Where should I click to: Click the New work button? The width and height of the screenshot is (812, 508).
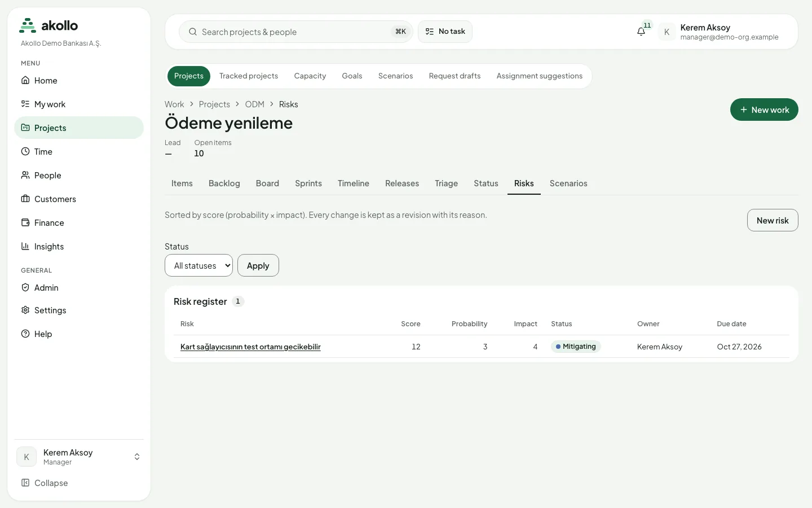click(x=764, y=110)
